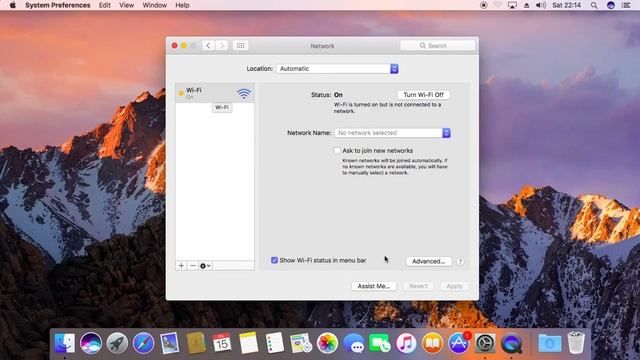This screenshot has width=640, height=360.
Task: Open the Downloads folder in Dock
Action: click(x=549, y=343)
